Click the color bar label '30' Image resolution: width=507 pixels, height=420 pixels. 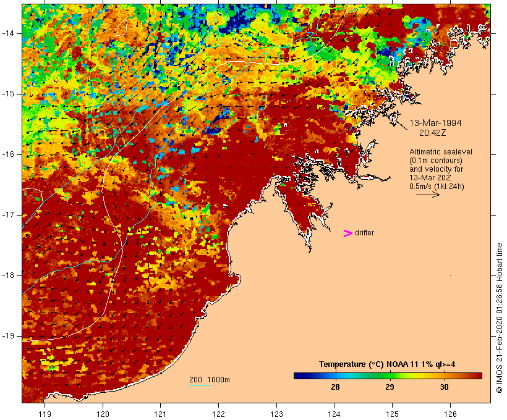[x=445, y=387]
